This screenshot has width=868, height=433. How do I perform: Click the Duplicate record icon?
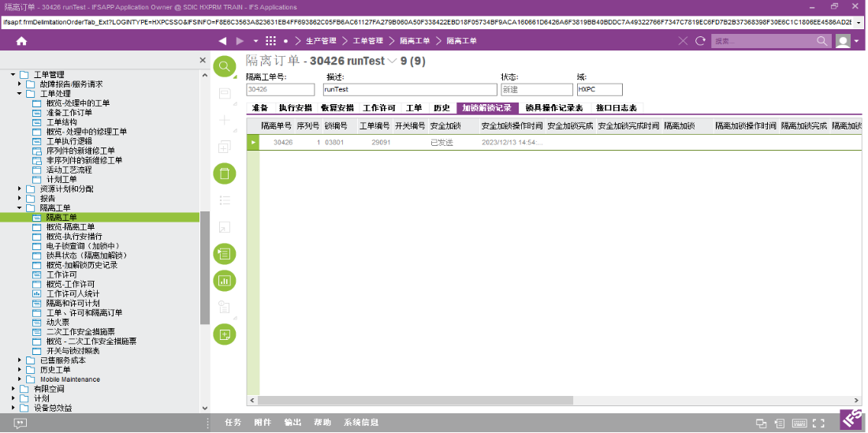[225, 147]
